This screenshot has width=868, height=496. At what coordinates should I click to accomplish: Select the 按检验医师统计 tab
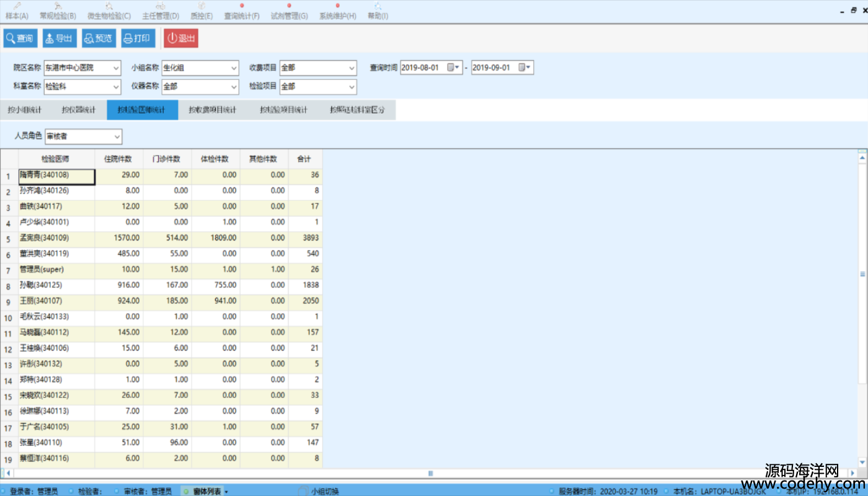coord(143,110)
